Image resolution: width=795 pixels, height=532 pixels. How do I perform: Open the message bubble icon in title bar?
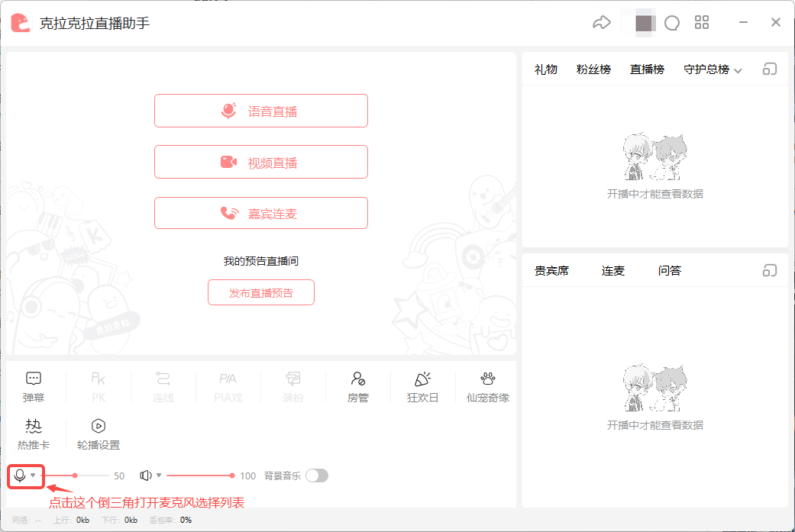672,23
